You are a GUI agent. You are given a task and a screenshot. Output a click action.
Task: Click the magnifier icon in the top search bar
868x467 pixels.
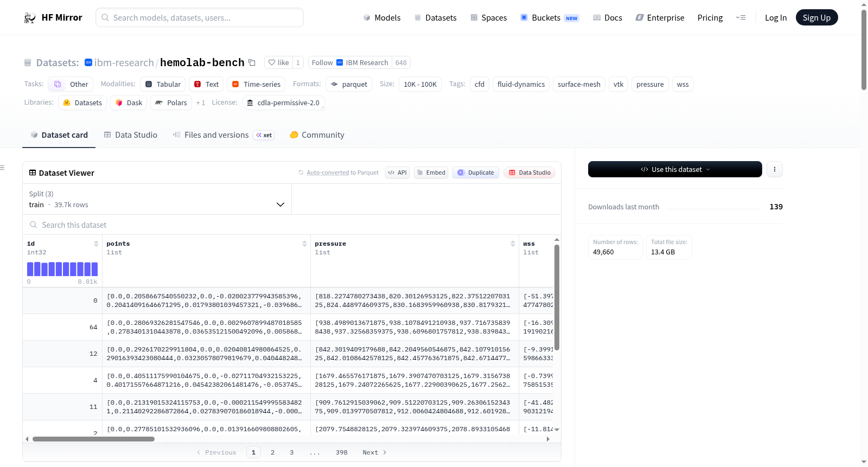[105, 18]
